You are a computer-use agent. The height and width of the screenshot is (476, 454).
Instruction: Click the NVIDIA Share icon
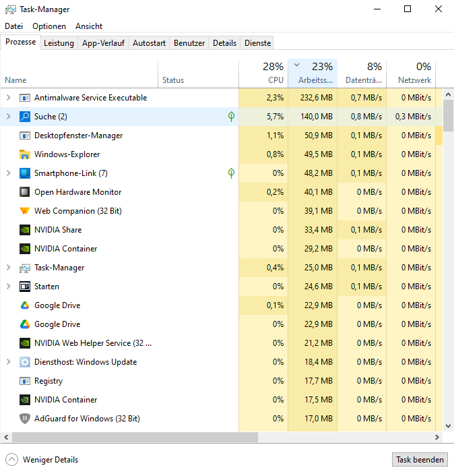pyautogui.click(x=24, y=230)
